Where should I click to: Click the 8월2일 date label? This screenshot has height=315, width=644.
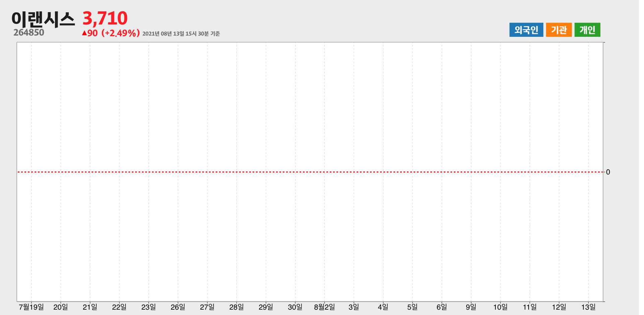[x=324, y=307]
